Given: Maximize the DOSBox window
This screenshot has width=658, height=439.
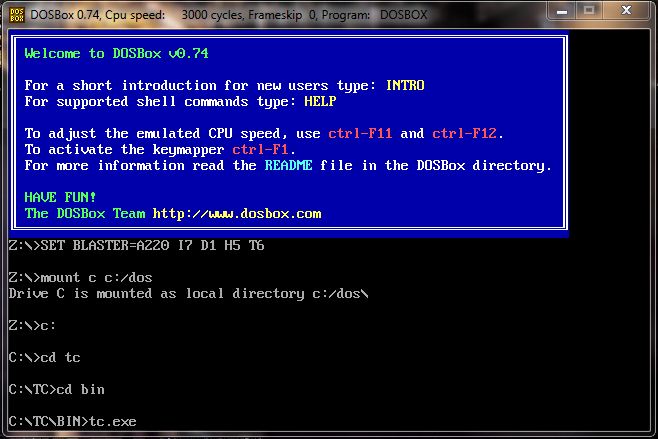Looking at the screenshot, I should [589, 11].
